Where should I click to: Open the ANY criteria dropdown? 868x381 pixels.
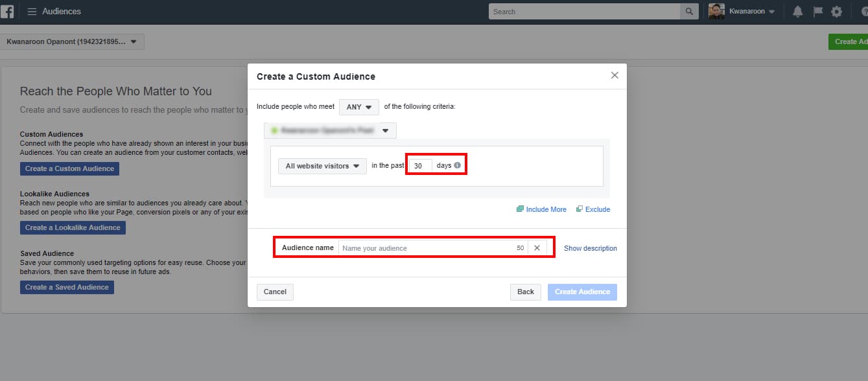click(359, 107)
